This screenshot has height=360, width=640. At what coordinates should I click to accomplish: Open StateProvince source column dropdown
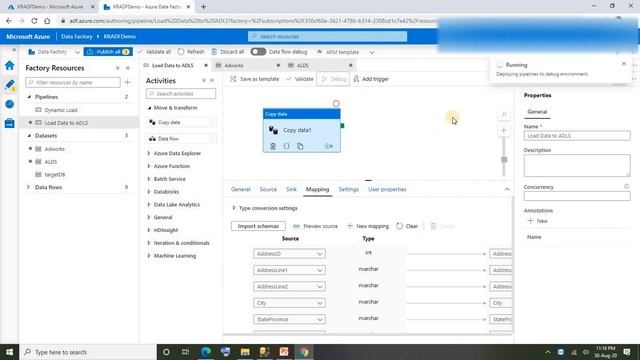289,319
